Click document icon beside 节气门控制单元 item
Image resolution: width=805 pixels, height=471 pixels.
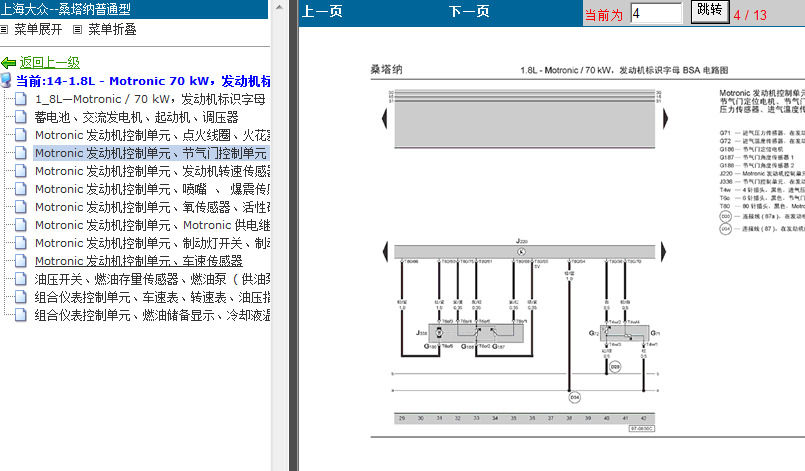click(x=21, y=153)
